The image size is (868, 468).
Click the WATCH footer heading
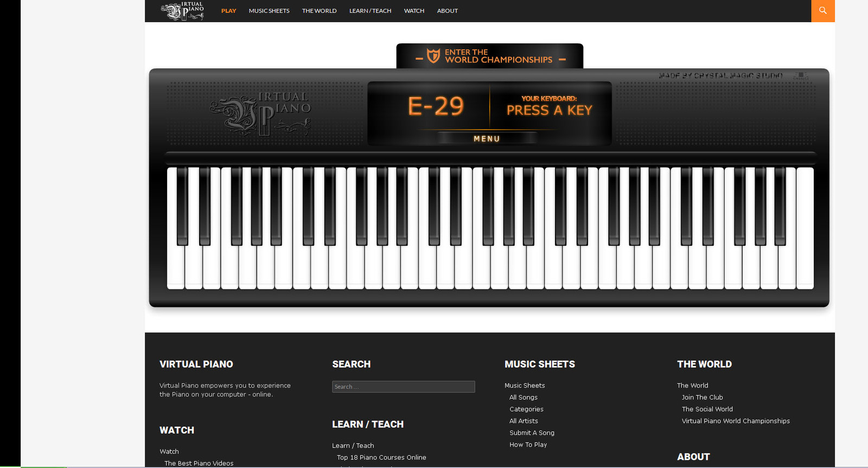[x=176, y=431]
